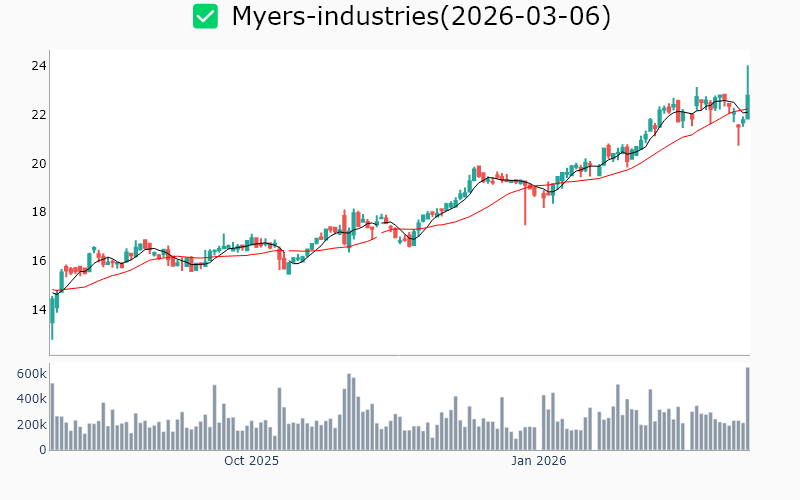Click the green checkmark icon beside the title
The image size is (800, 500).
[x=205, y=16]
